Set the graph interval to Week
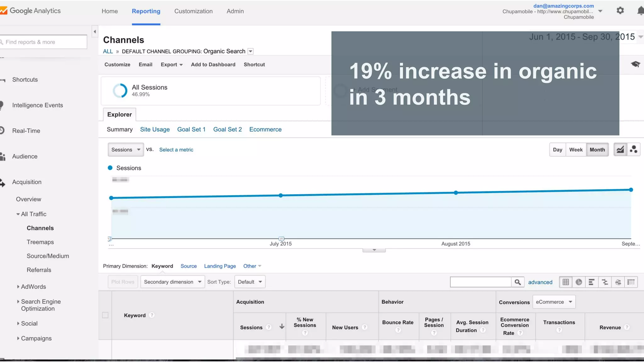This screenshot has height=362, width=644. (576, 150)
